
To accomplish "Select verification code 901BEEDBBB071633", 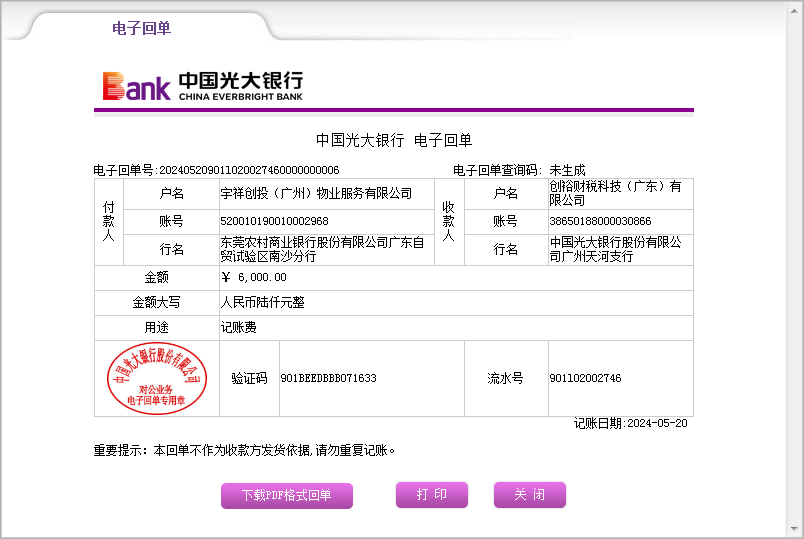I will (328, 378).
